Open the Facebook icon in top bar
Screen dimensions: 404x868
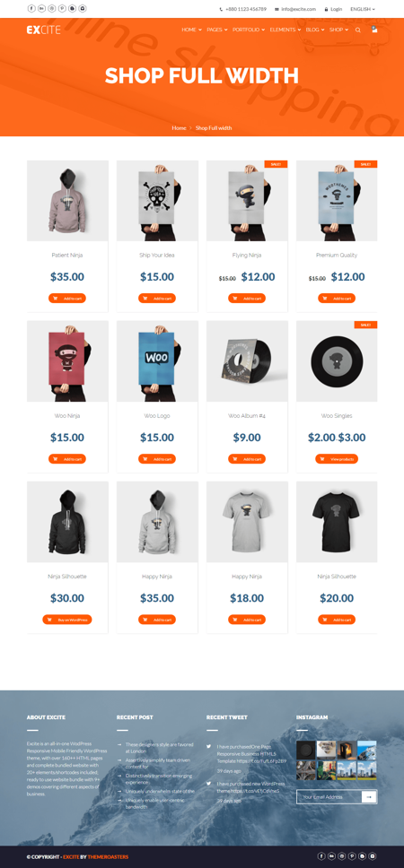click(x=31, y=9)
